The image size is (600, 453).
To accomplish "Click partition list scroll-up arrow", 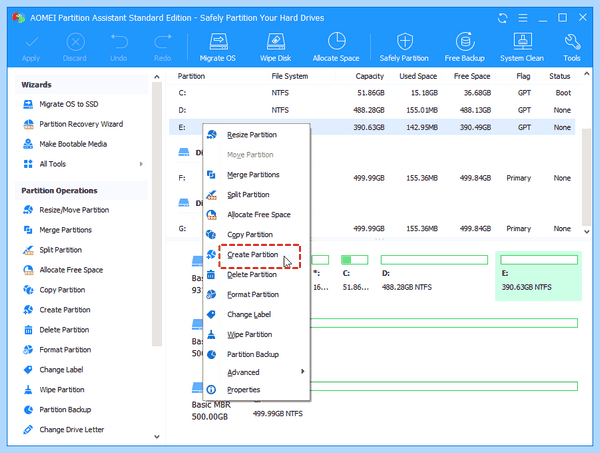I will [586, 73].
